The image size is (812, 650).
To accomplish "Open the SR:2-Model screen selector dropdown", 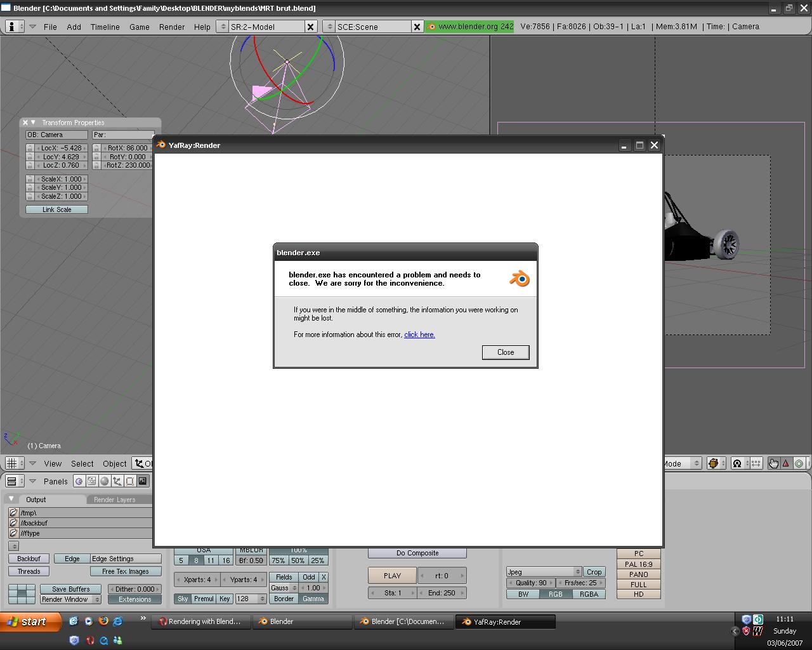I will [x=222, y=27].
